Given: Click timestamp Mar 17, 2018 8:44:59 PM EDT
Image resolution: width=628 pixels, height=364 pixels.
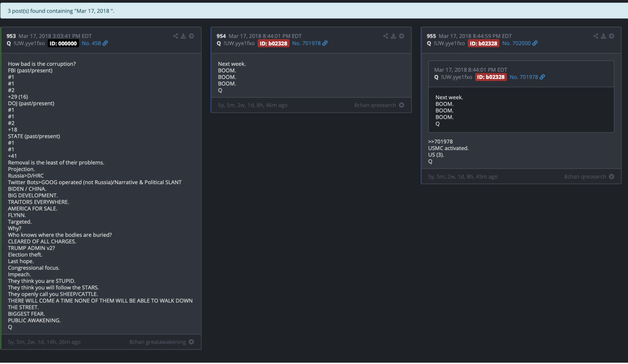Looking at the screenshot, I should click(475, 36).
